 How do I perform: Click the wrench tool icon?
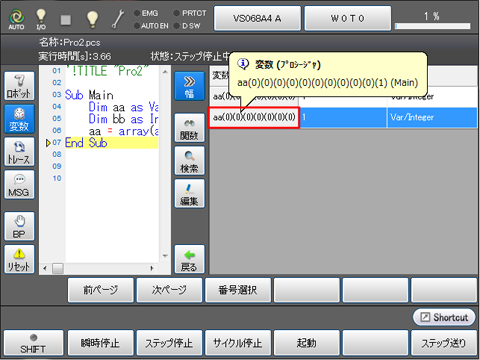118,19
